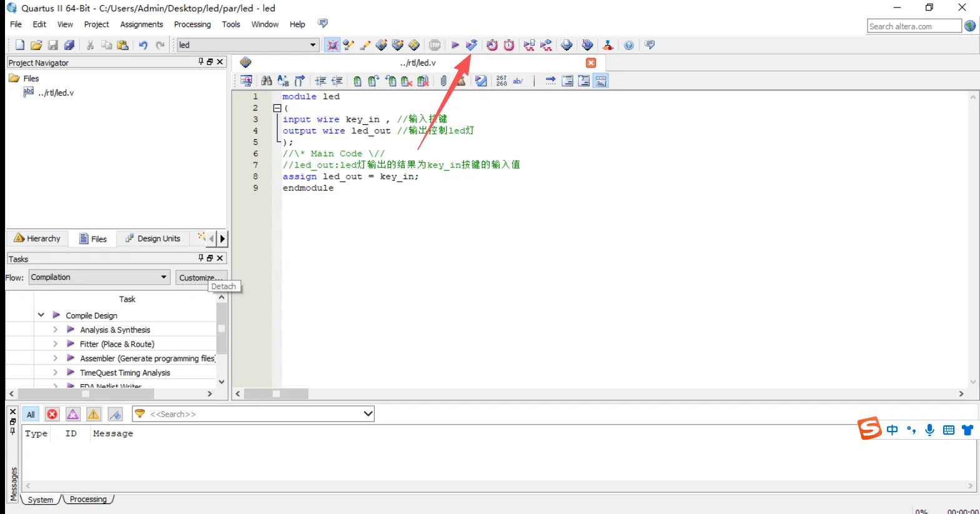Click the web globe icon beside search box
Image resolution: width=980 pixels, height=514 pixels.
(970, 26)
